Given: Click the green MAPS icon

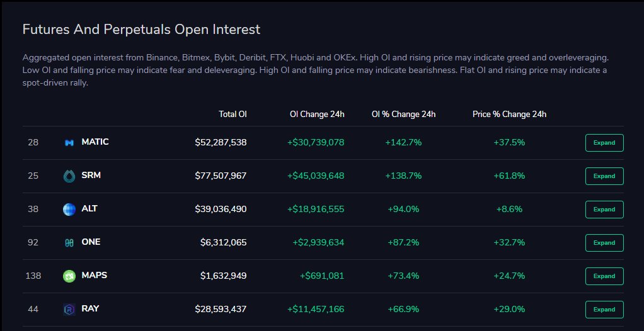Looking at the screenshot, I should tap(69, 276).
